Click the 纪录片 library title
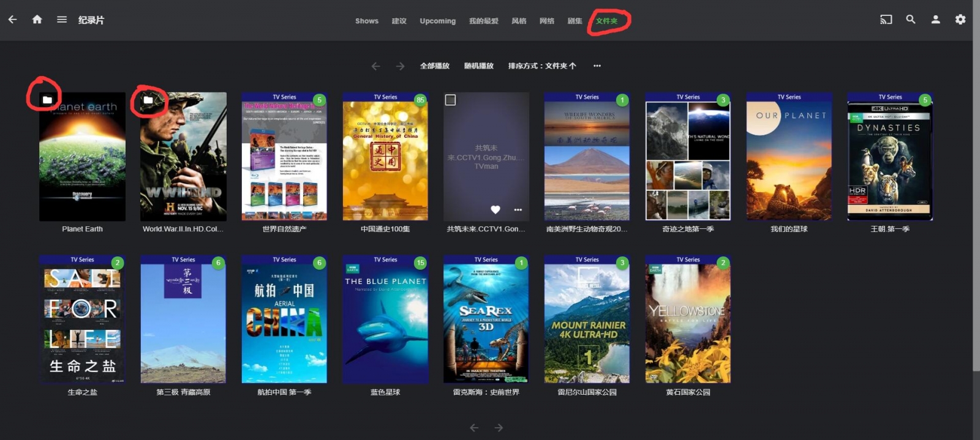Screen dimensions: 980x440 91,20
